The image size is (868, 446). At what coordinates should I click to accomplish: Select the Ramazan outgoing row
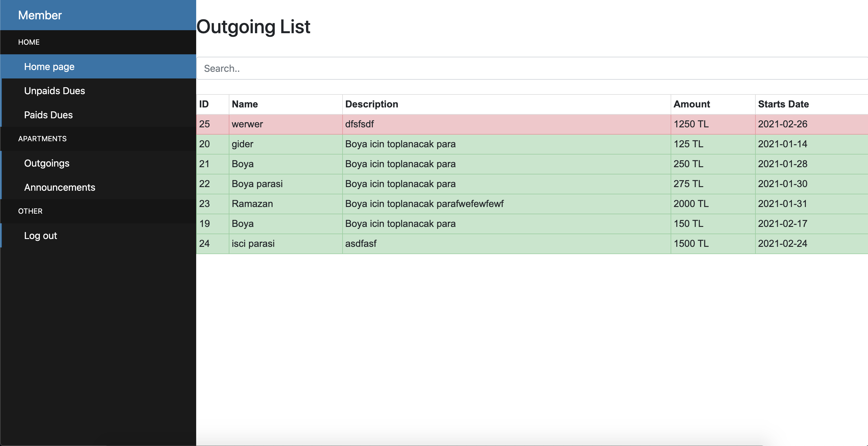click(252, 203)
